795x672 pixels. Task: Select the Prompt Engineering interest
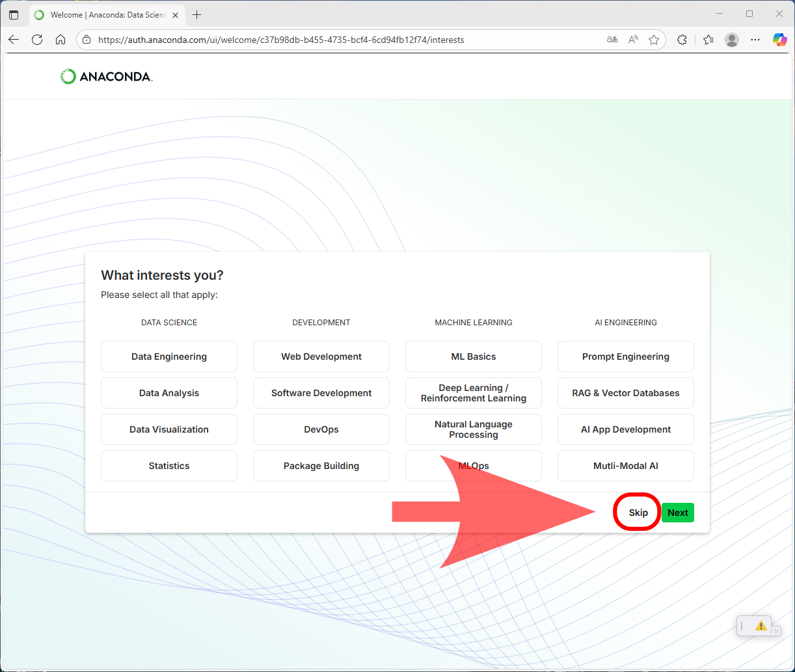(x=625, y=356)
